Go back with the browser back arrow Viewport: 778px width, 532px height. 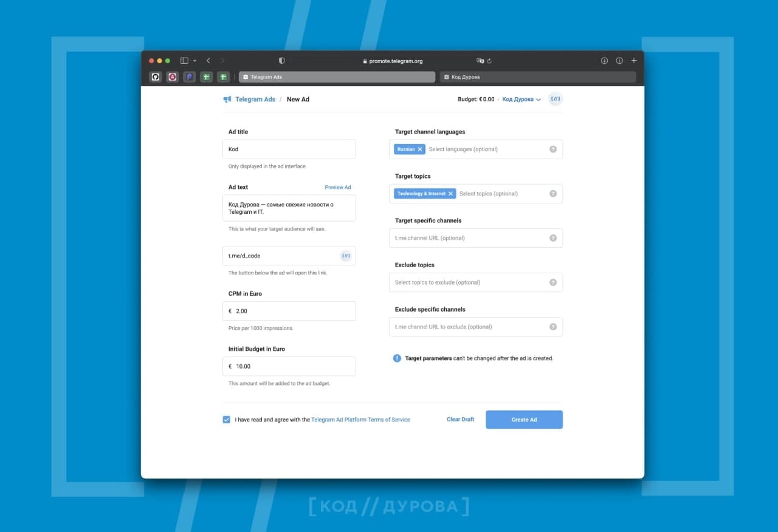pyautogui.click(x=208, y=61)
